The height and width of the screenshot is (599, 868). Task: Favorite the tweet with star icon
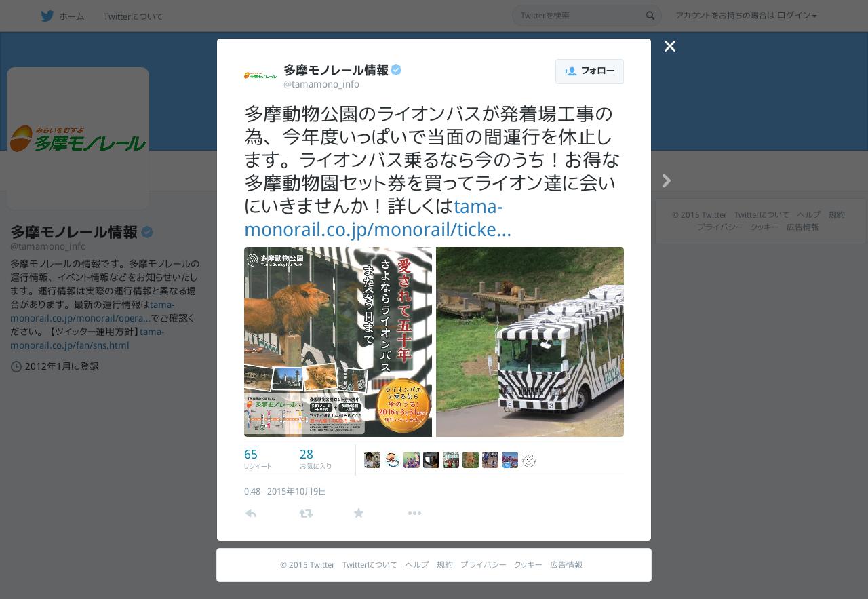[359, 514]
